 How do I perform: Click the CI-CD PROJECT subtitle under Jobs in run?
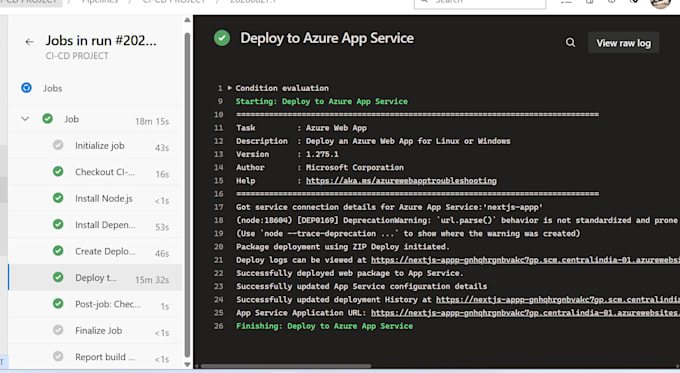[x=77, y=56]
